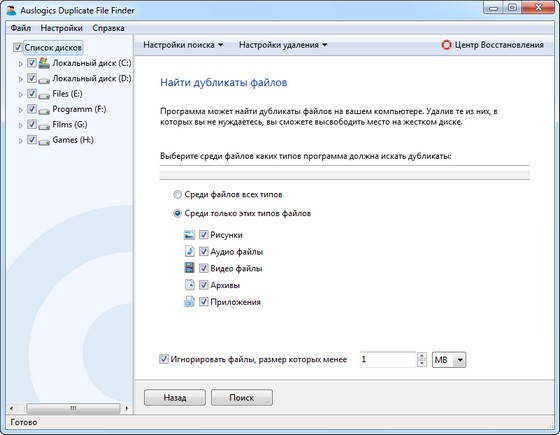The width and height of the screenshot is (560, 435).
Task: Click the Приложения applications icon
Action: point(189,301)
